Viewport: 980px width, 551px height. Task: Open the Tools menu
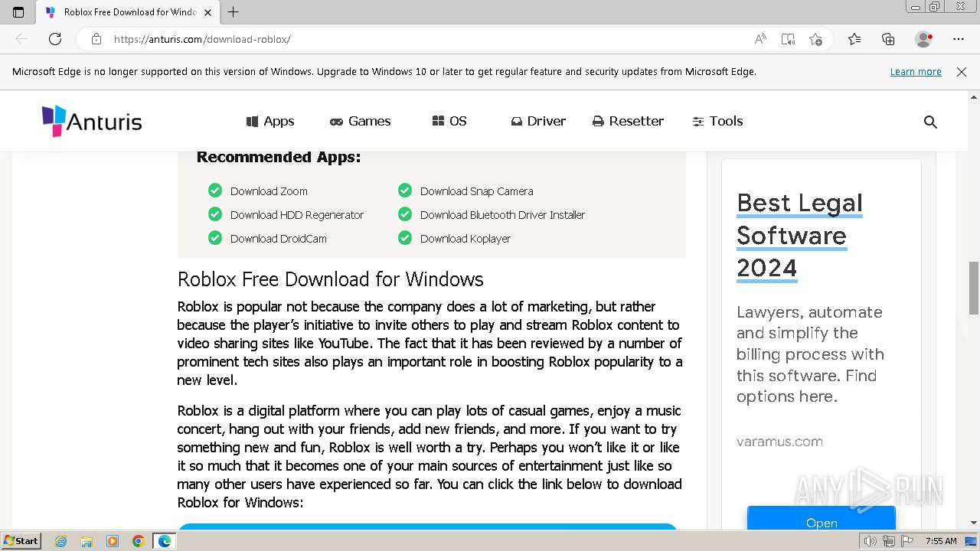[x=717, y=121]
